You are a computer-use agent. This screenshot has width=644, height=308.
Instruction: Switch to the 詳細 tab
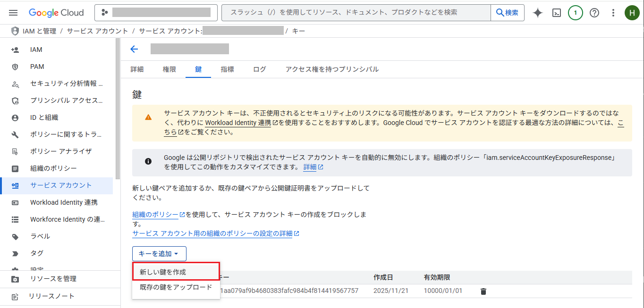[137, 69]
